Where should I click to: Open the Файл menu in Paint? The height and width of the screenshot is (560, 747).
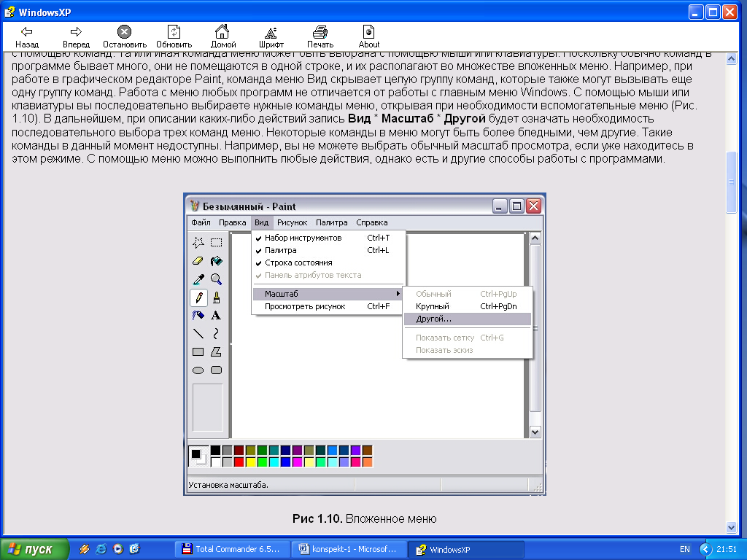click(x=201, y=222)
